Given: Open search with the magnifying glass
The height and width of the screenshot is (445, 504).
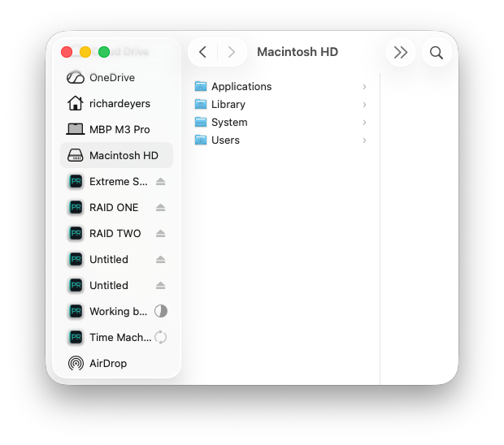Looking at the screenshot, I should point(437,52).
